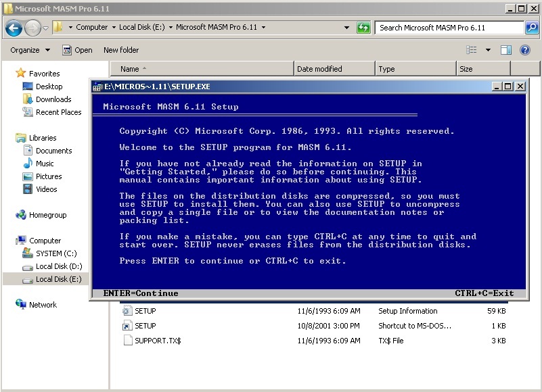Screen dimensions: 542x392
Task: Select the SUPPORT.TX$ file
Action: pos(314,341)
